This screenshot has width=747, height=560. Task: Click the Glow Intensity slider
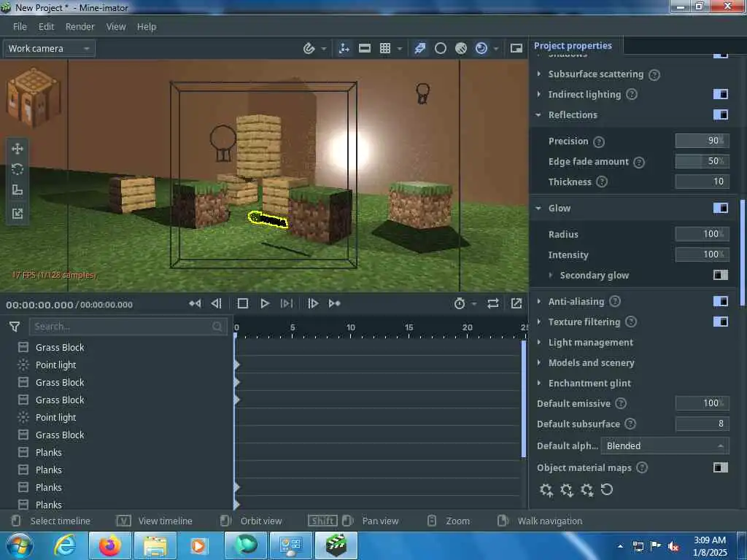tap(703, 254)
